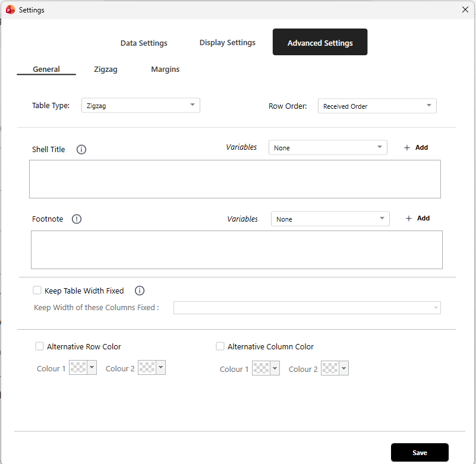The height and width of the screenshot is (464, 476).
Task: Click the plus Add icon for Shell Title variables
Action: tap(407, 148)
